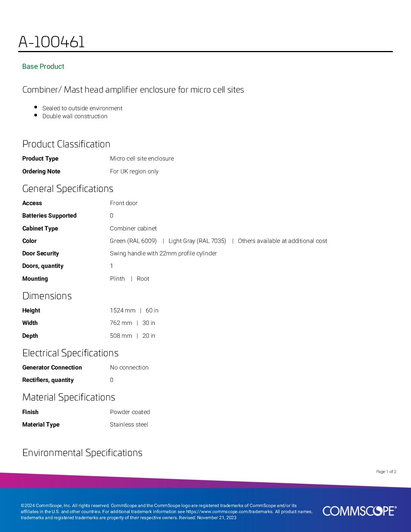The image size is (411, 532).
Task: Click the Height value 1524 mm
Action: coord(123,311)
